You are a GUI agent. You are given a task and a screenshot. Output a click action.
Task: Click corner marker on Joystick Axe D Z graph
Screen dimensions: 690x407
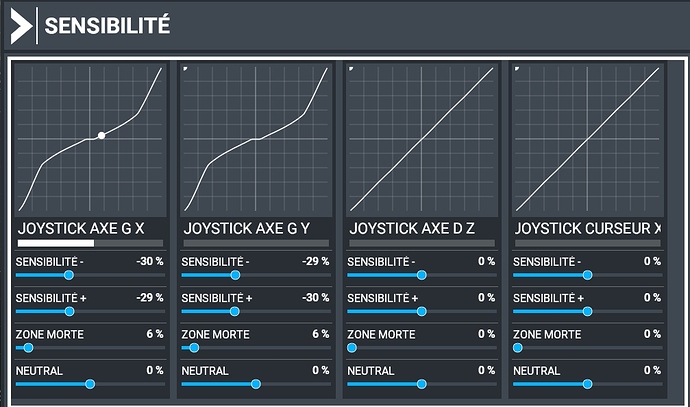(352, 69)
